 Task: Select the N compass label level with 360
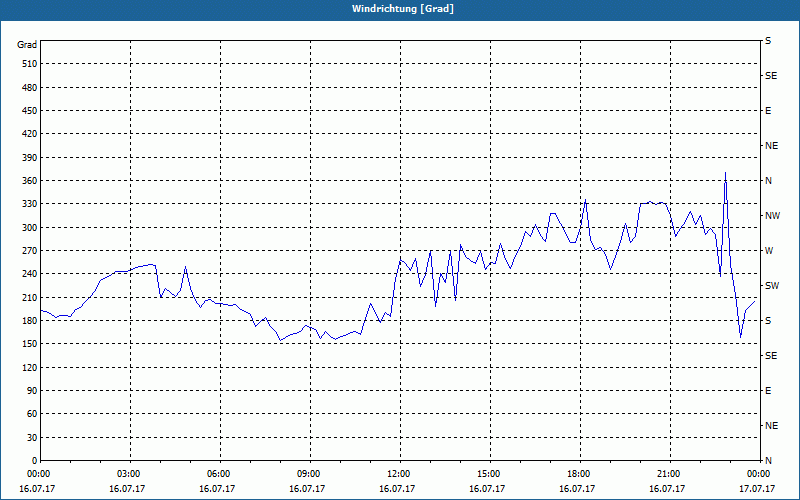768,181
